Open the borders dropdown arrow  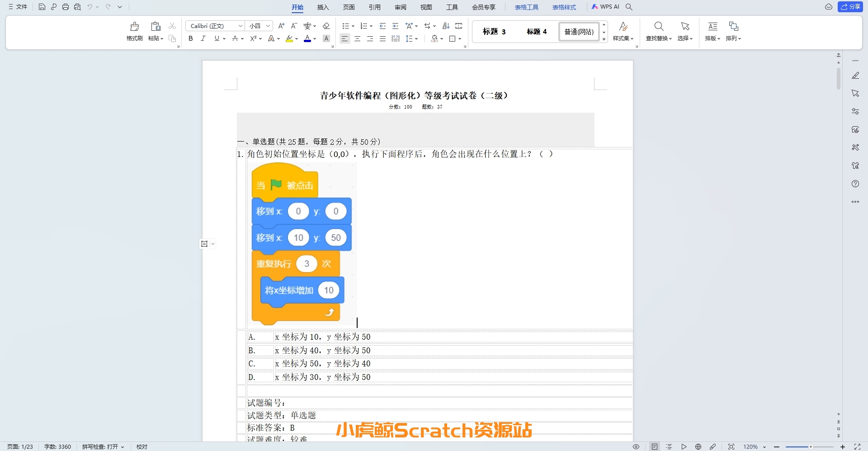460,39
